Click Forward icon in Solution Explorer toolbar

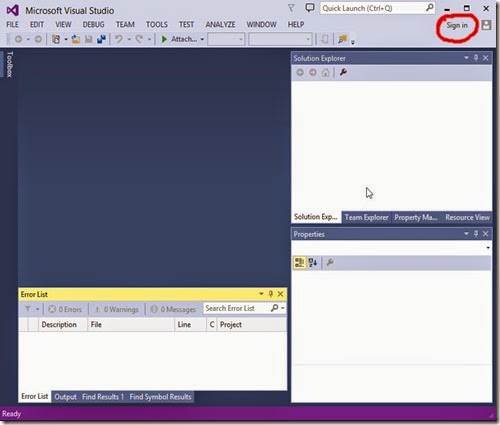pos(313,72)
